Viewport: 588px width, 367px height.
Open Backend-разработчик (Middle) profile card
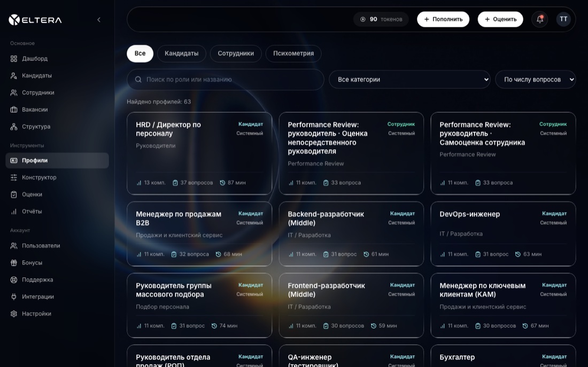click(x=351, y=234)
